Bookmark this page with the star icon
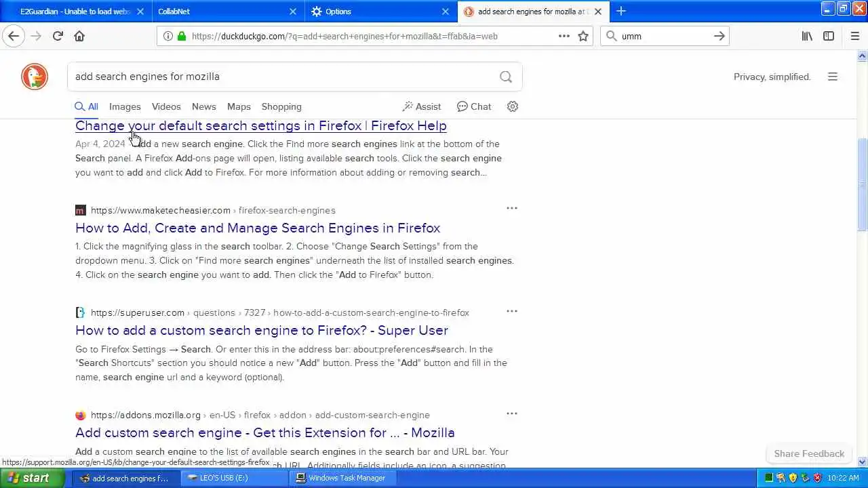The height and width of the screenshot is (488, 868). point(583,36)
